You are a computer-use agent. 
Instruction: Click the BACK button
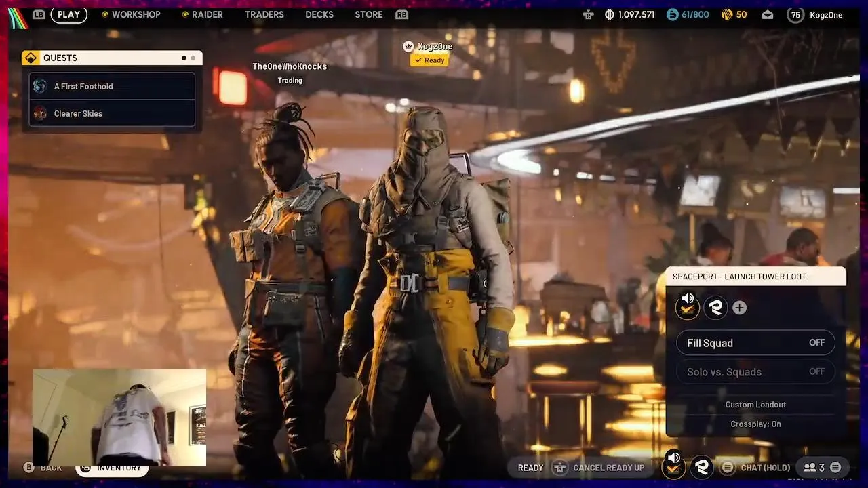51,468
